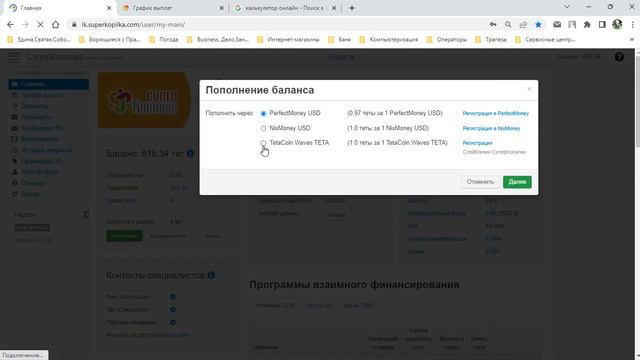Open the Регистрация в PerfectMoney link
Image resolution: width=640 pixels, height=360 pixels.
click(x=496, y=113)
